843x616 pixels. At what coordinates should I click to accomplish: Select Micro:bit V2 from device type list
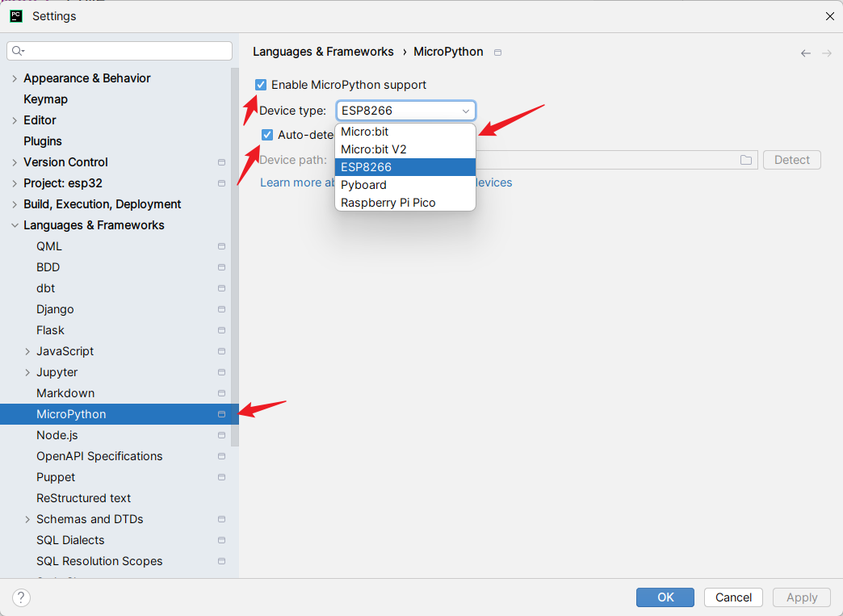tap(405, 149)
